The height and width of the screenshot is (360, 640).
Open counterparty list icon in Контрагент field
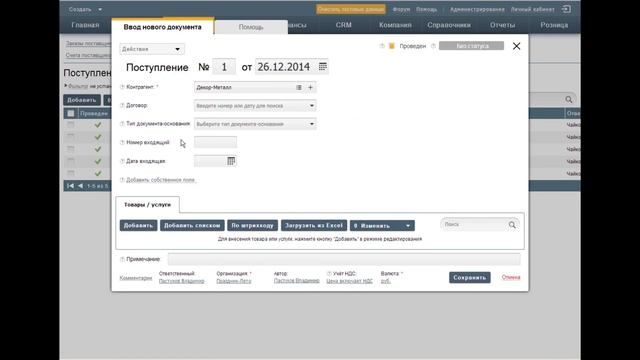click(x=299, y=87)
